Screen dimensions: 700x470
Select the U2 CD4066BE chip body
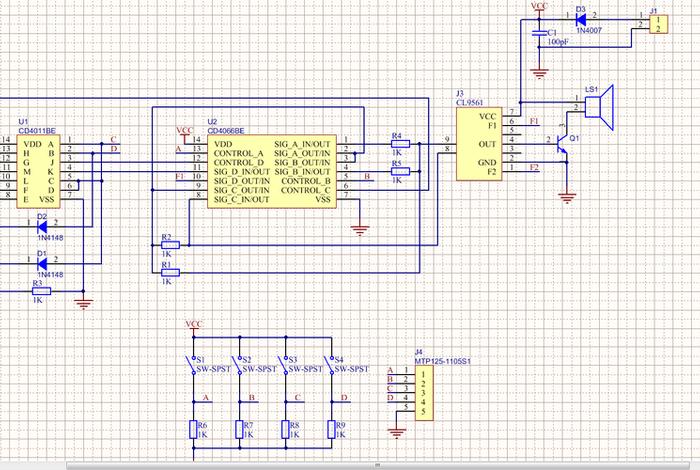(272, 171)
